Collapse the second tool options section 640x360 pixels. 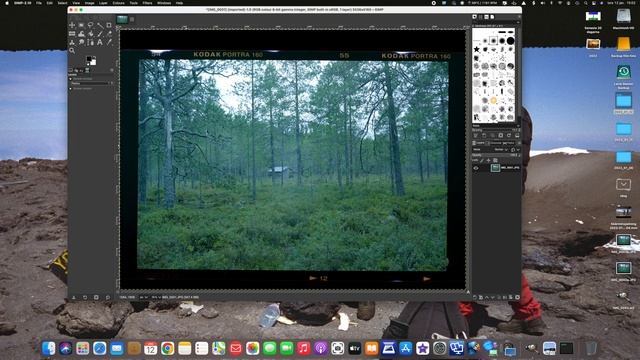71,89
